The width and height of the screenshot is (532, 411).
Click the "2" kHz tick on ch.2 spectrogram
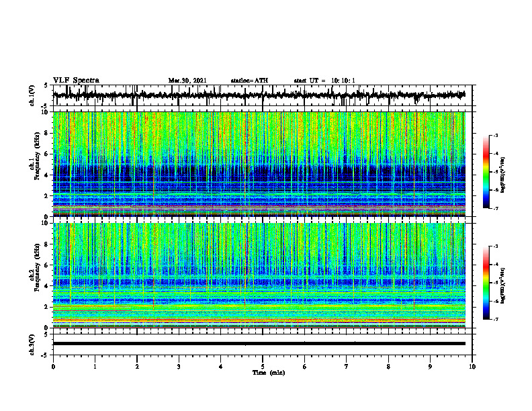[47, 307]
